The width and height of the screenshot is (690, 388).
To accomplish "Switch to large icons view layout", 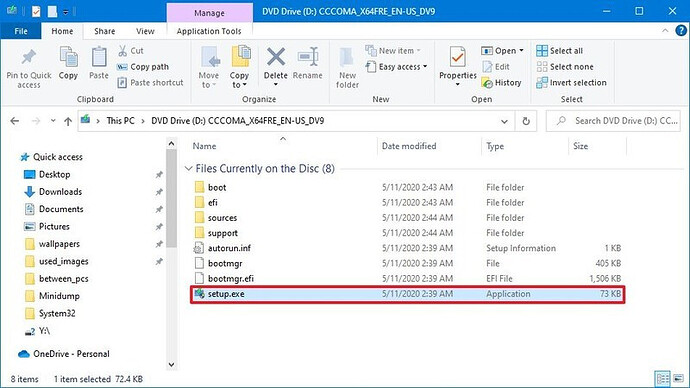I will [x=678, y=378].
